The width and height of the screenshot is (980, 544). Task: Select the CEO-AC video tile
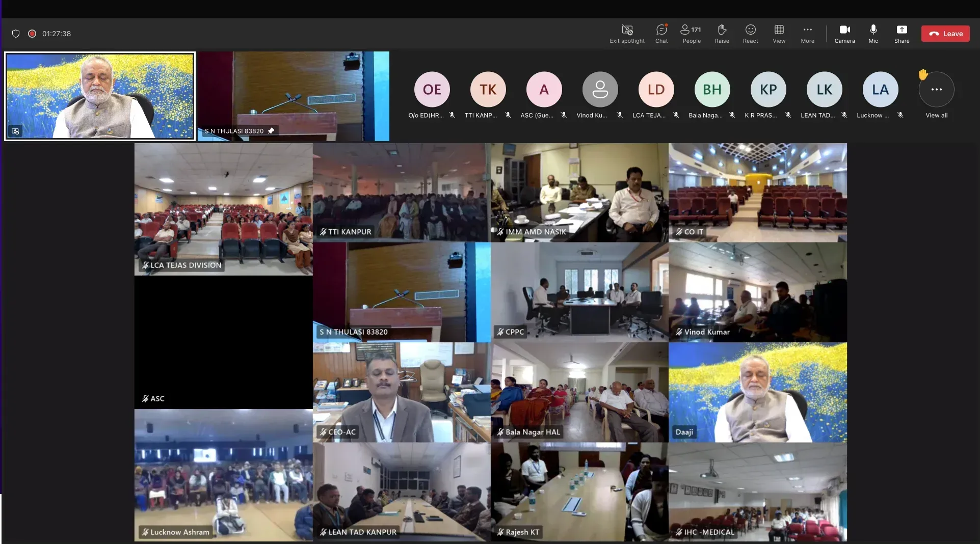pos(402,392)
